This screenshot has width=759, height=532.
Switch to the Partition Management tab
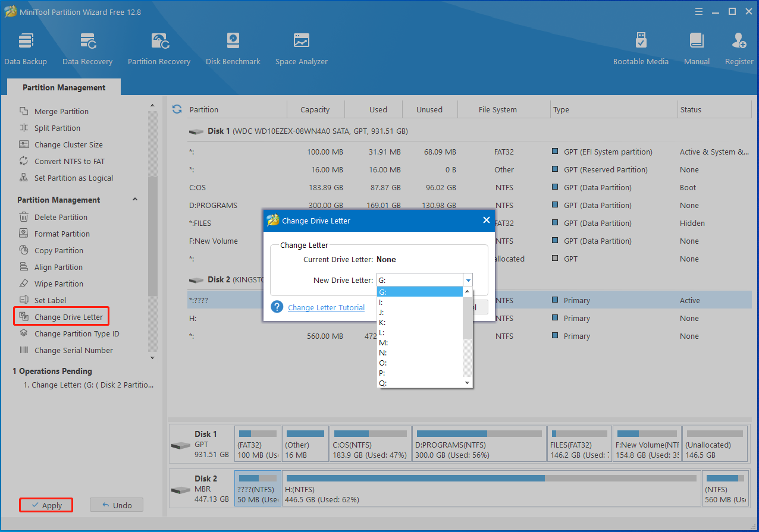tap(64, 87)
